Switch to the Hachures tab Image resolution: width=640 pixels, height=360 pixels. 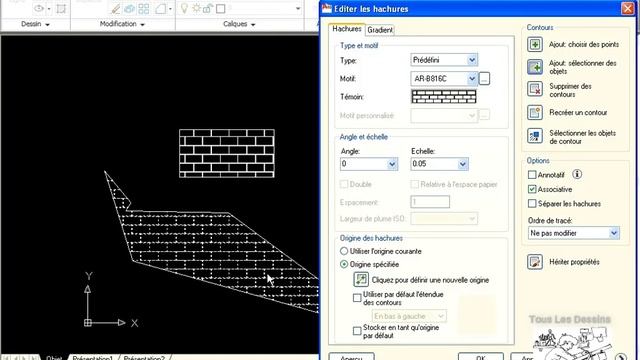click(347, 29)
